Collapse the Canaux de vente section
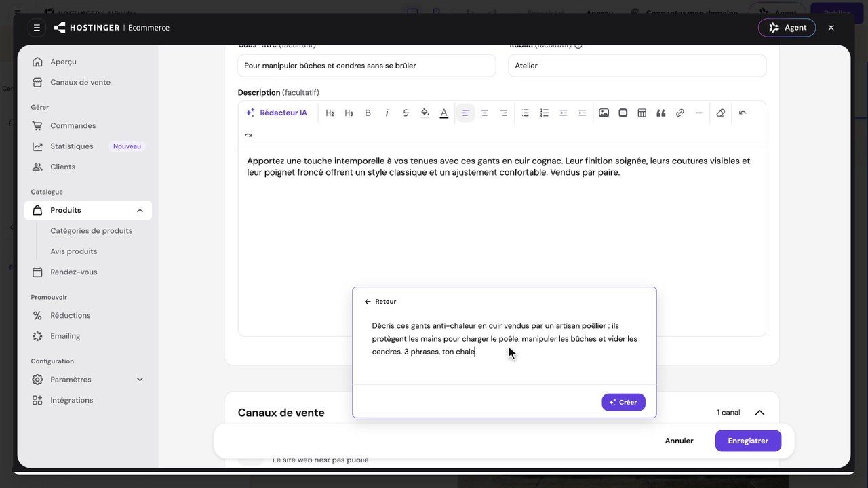Screen dimensions: 868x488 click(759, 413)
